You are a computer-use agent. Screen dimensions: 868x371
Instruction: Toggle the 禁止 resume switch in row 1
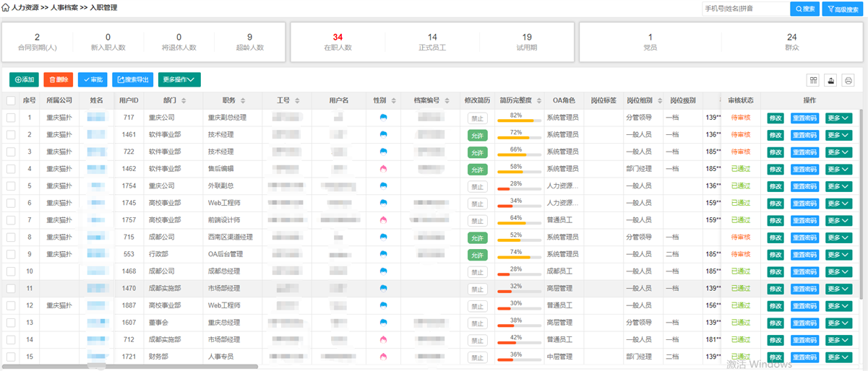click(478, 118)
